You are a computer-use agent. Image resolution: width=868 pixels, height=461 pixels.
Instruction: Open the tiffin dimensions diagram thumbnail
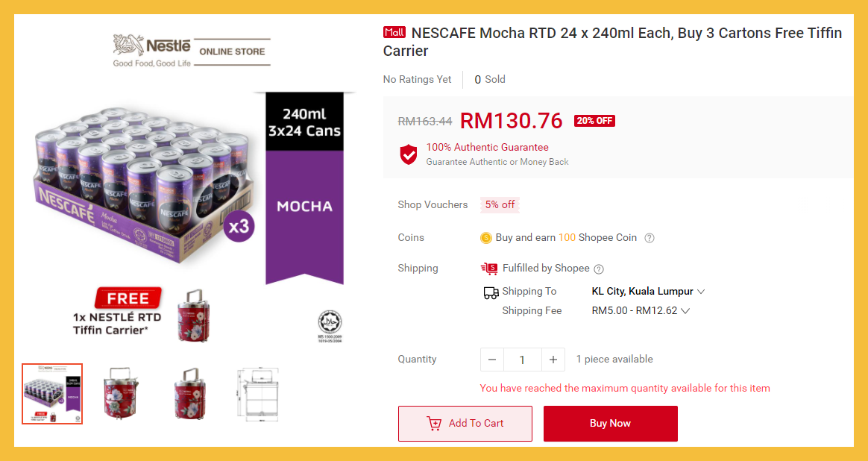coord(257,394)
